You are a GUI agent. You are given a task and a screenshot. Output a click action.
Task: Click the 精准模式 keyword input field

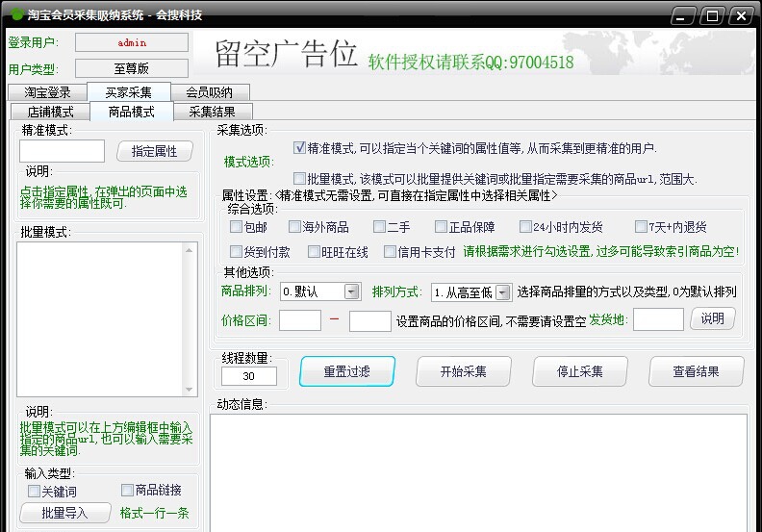point(62,151)
